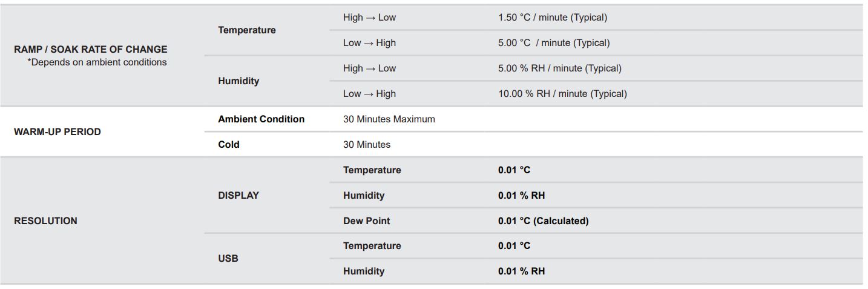Click the WARM-UP PERIOD heading

pyautogui.click(x=58, y=132)
